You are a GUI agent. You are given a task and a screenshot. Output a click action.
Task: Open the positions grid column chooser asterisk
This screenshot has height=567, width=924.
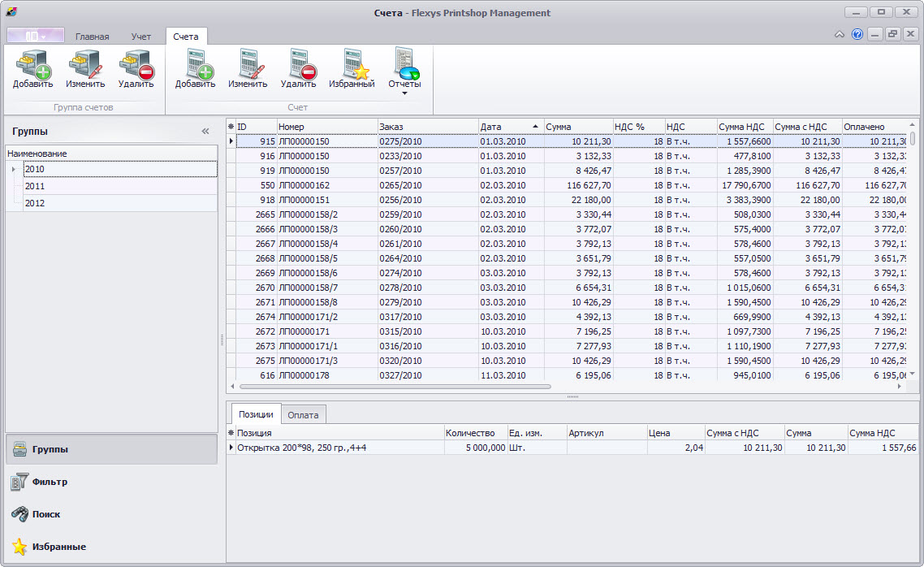231,433
